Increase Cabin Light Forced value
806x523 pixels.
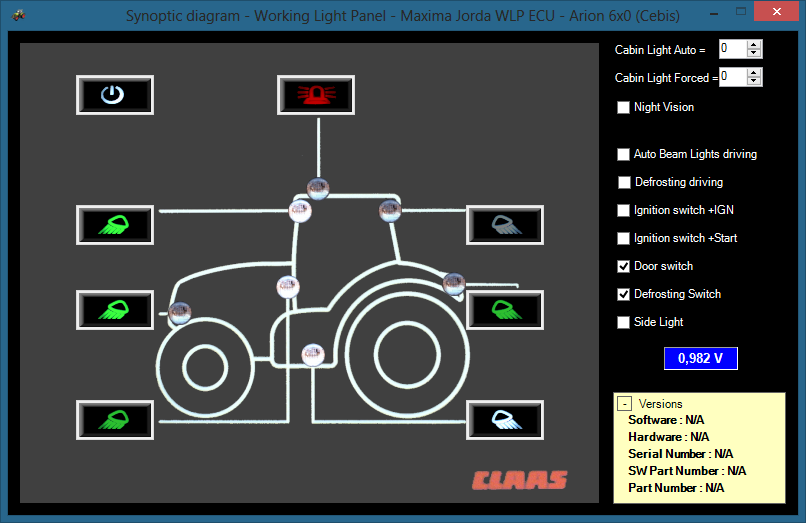tap(754, 73)
